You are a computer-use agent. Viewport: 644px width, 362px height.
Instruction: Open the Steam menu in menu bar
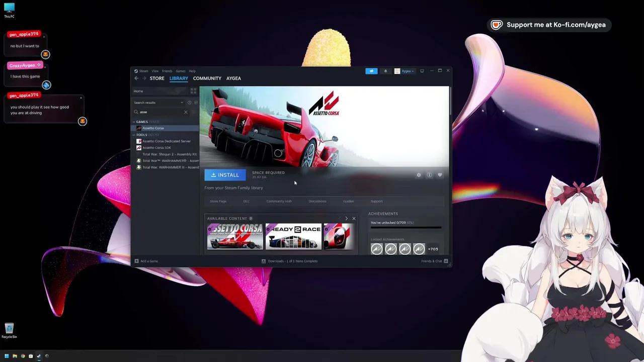[141, 71]
